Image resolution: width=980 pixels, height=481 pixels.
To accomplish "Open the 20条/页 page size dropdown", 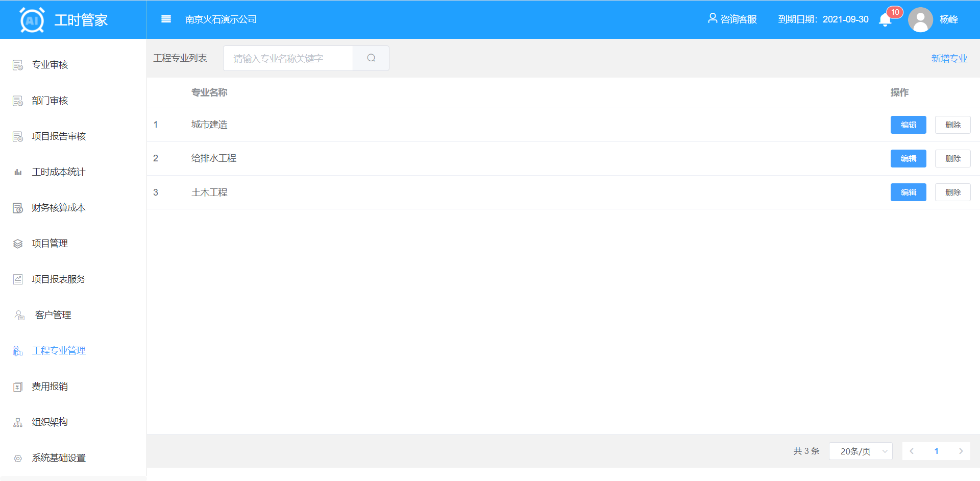I will [x=861, y=451].
